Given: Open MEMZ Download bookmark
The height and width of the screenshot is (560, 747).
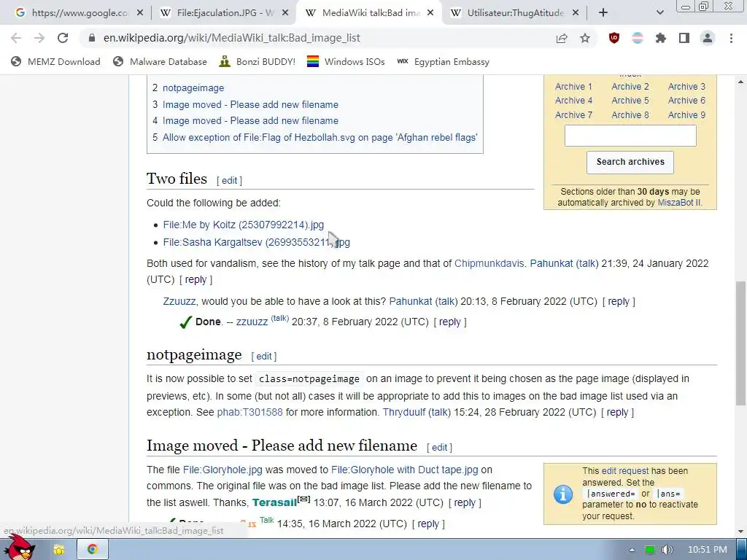Looking at the screenshot, I should [55, 61].
